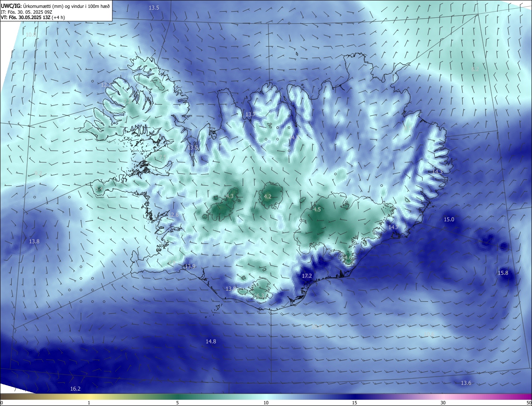
Task: Click the 14.8 value south of Iceland
Action: pyautogui.click(x=211, y=341)
